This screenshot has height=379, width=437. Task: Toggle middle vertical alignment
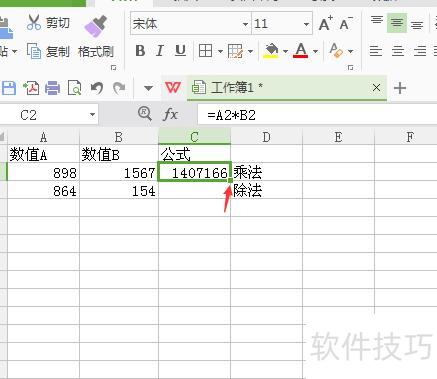click(397, 23)
